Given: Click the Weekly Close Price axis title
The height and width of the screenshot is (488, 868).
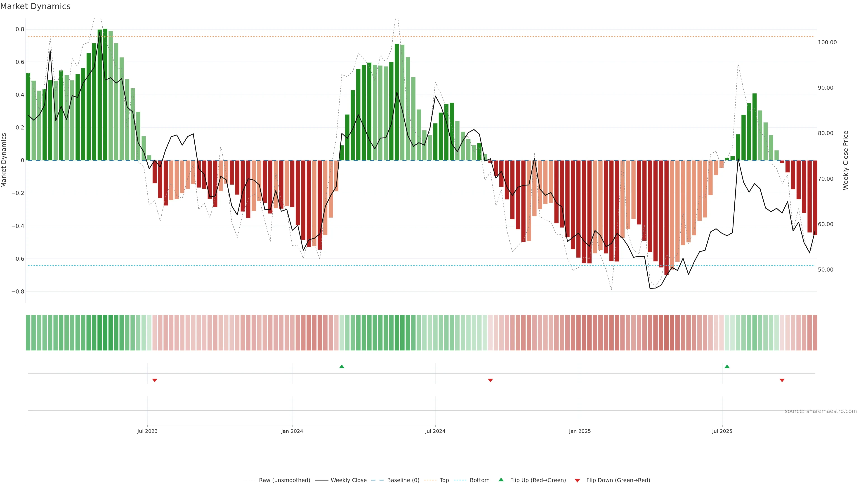Looking at the screenshot, I should coord(845,160).
